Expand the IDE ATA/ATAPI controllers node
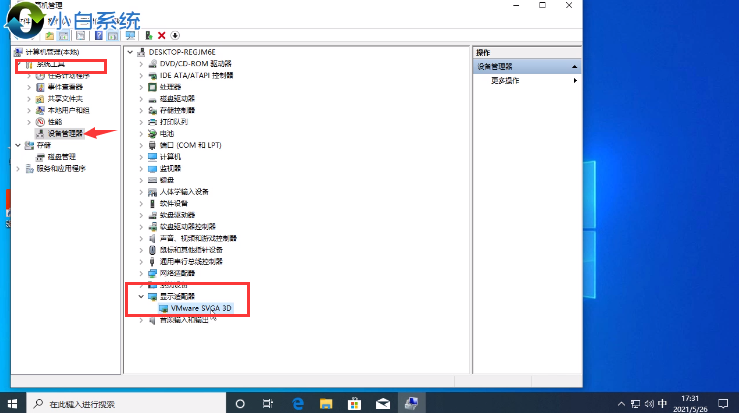 (x=141, y=75)
